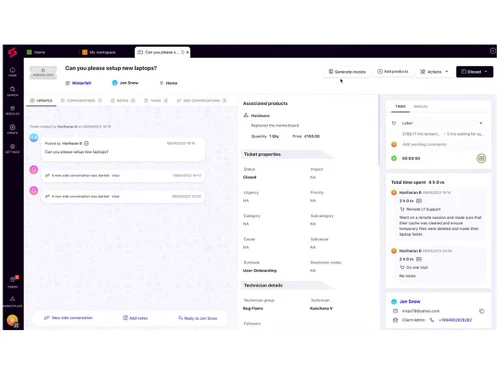The width and height of the screenshot is (500, 375).
Task: Click Jon Snow requester name in header
Action: (x=129, y=83)
